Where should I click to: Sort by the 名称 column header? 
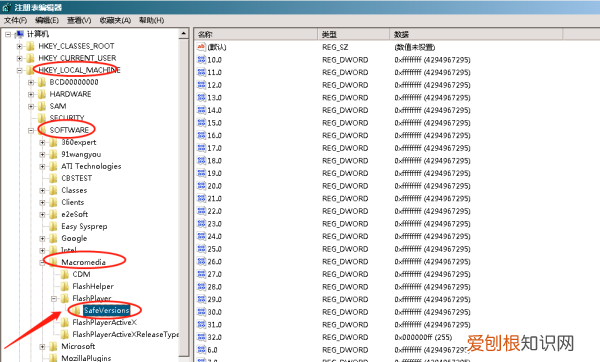coord(256,34)
